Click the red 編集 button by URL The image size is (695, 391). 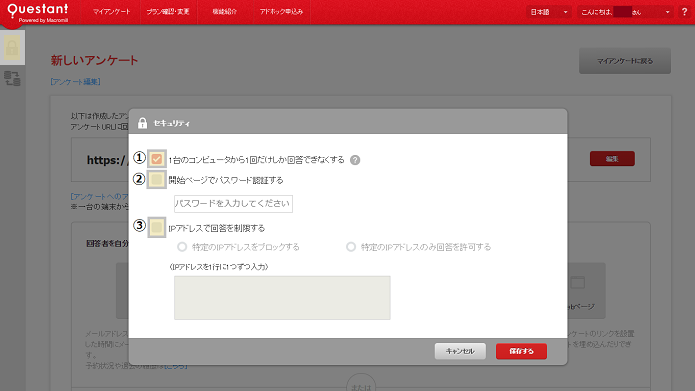click(x=612, y=159)
